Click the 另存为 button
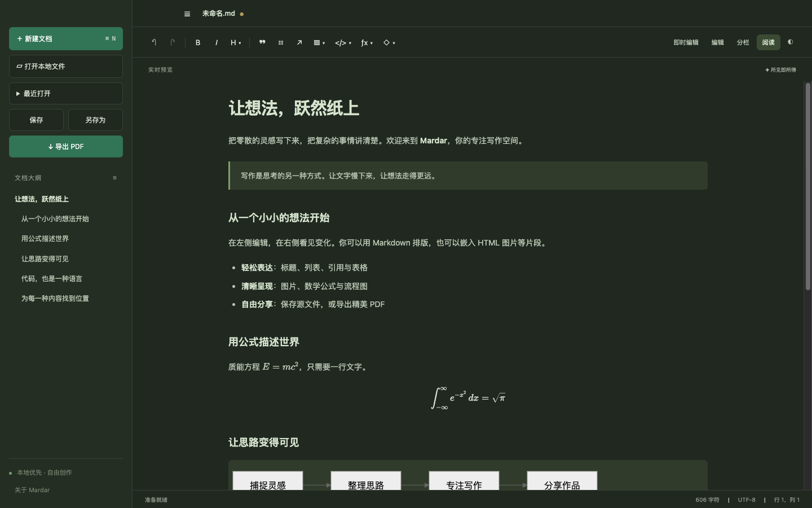 click(95, 120)
